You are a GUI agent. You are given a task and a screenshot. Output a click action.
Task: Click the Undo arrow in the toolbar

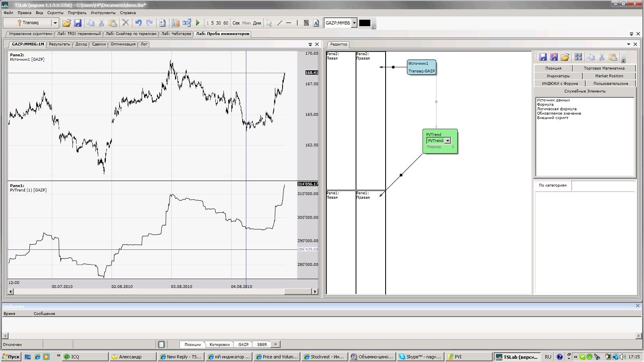pos(138,23)
